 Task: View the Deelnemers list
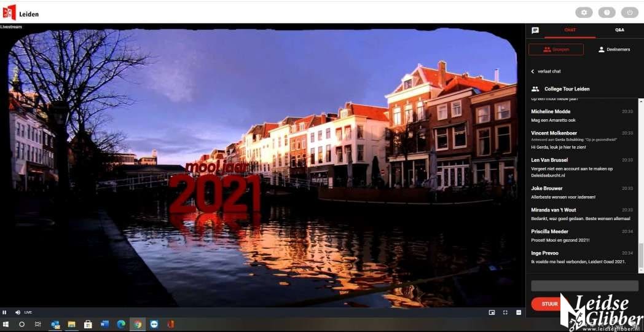[x=614, y=49]
